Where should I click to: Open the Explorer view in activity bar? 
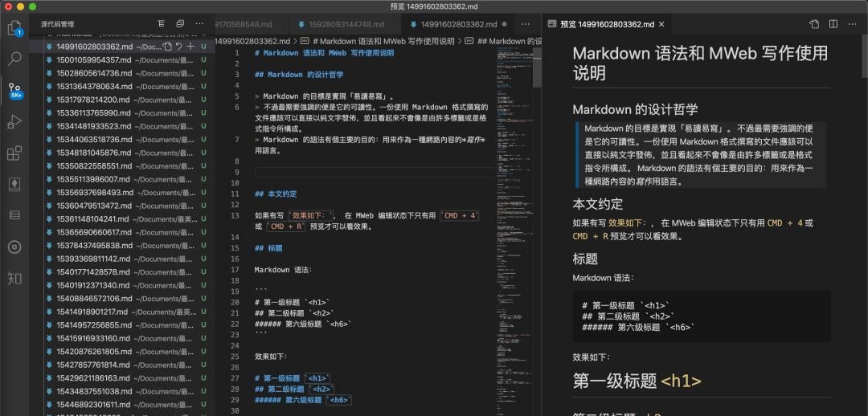click(14, 28)
